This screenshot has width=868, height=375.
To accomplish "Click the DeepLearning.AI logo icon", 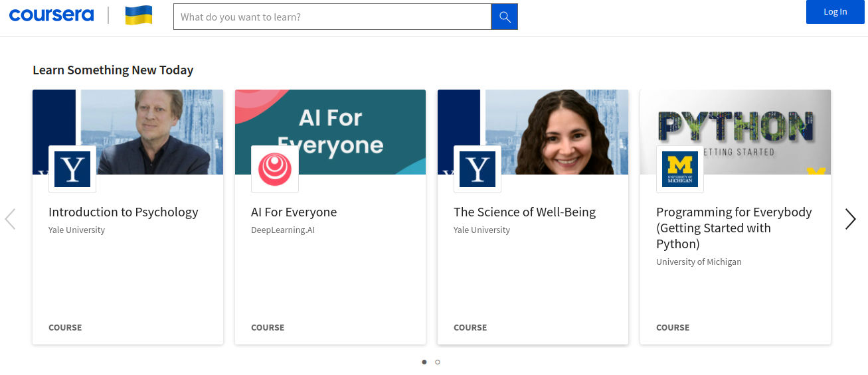I will (275, 169).
